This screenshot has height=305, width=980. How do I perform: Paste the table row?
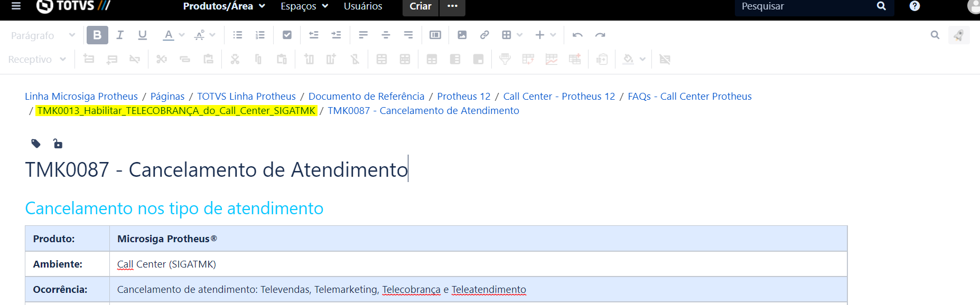click(x=208, y=59)
